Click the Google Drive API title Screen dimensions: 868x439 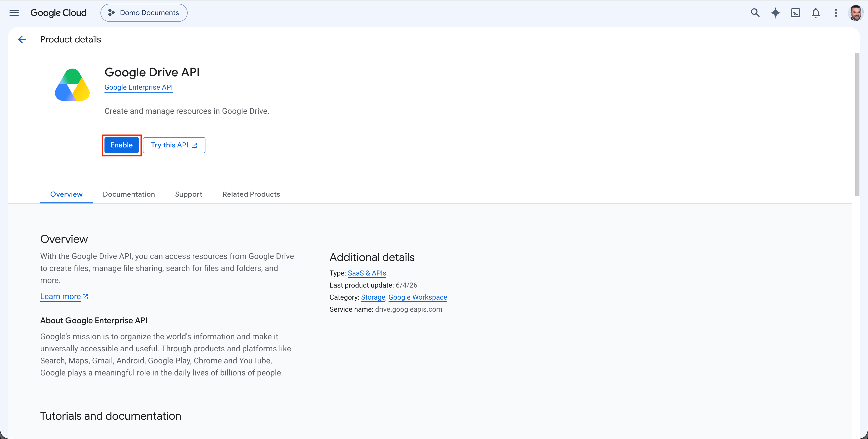point(152,72)
